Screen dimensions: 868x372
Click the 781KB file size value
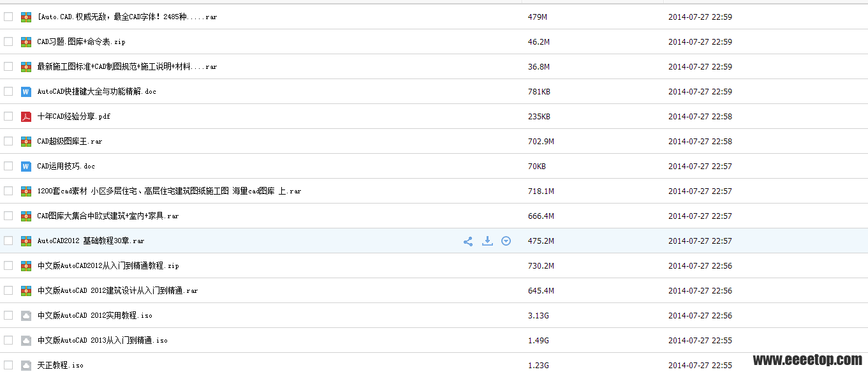(x=539, y=92)
